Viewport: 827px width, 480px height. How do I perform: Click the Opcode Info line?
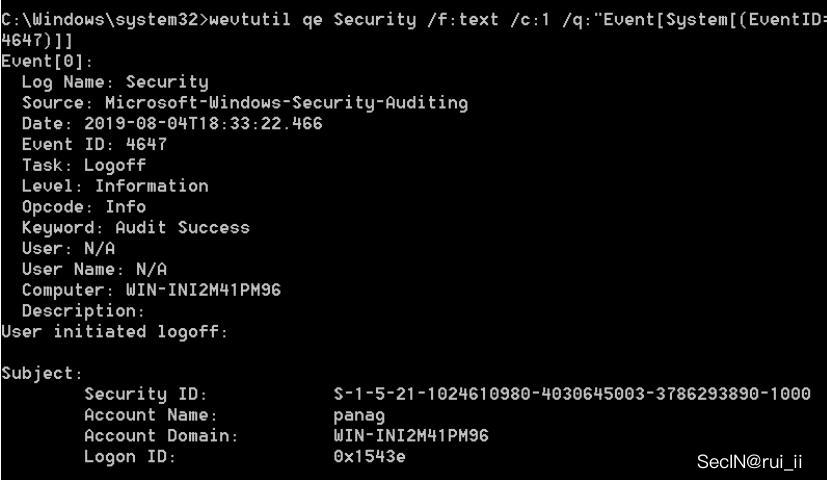click(84, 206)
